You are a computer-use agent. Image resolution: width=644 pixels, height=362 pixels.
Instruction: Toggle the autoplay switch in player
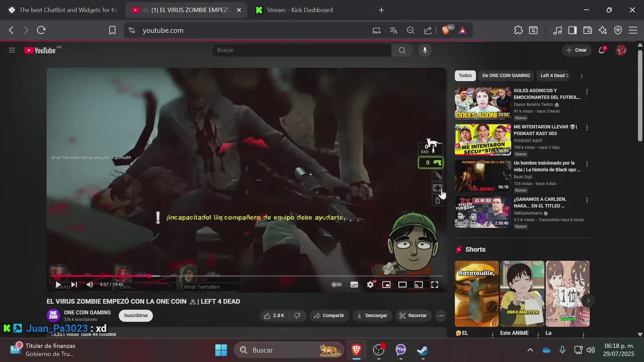pos(337,285)
